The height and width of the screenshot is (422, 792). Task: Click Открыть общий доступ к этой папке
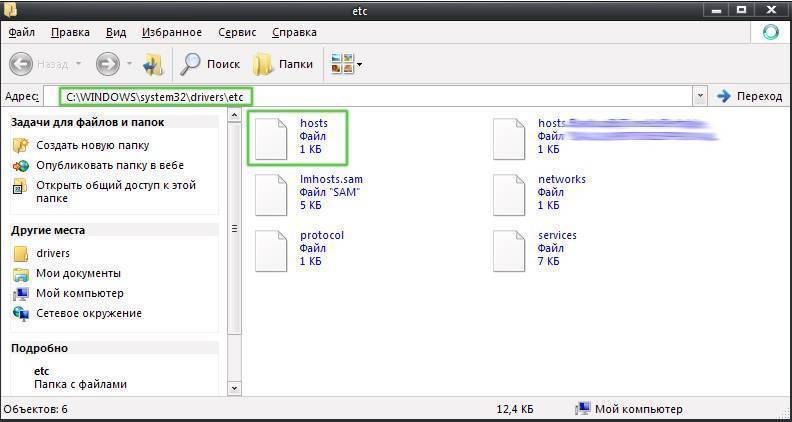coord(116,192)
